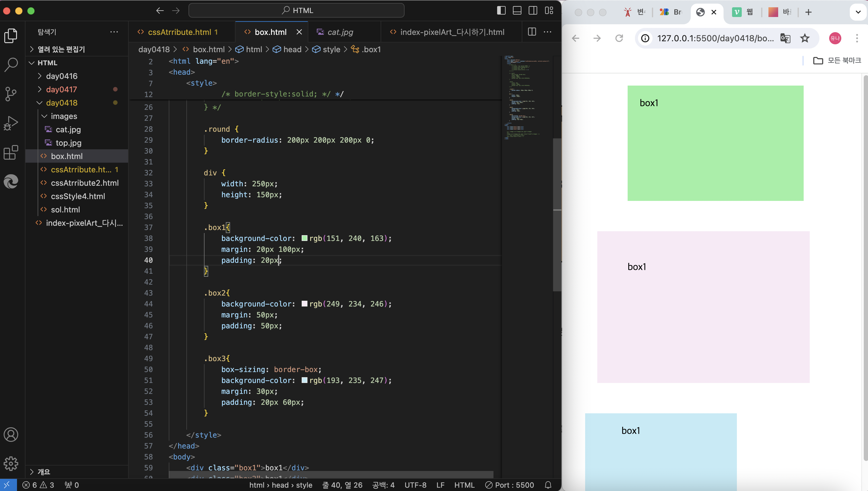Switch to the cssAtrribute.html tab
Screen dimensions: 868x491
click(x=179, y=32)
